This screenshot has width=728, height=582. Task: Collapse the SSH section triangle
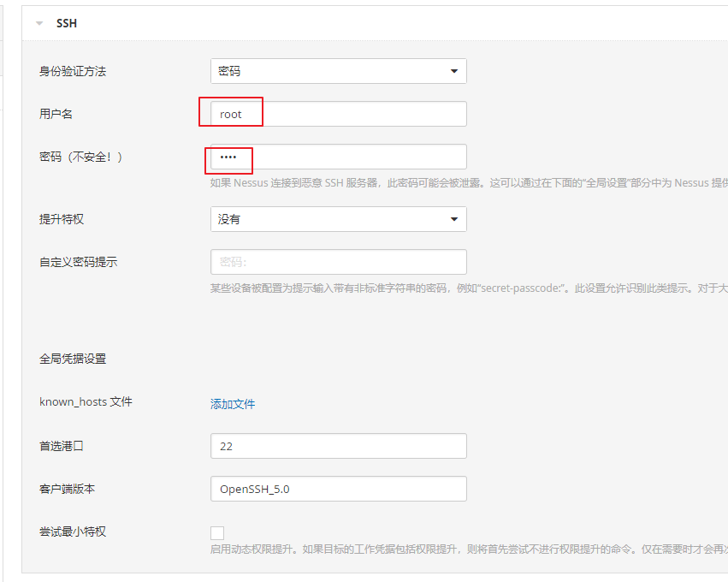pyautogui.click(x=39, y=24)
